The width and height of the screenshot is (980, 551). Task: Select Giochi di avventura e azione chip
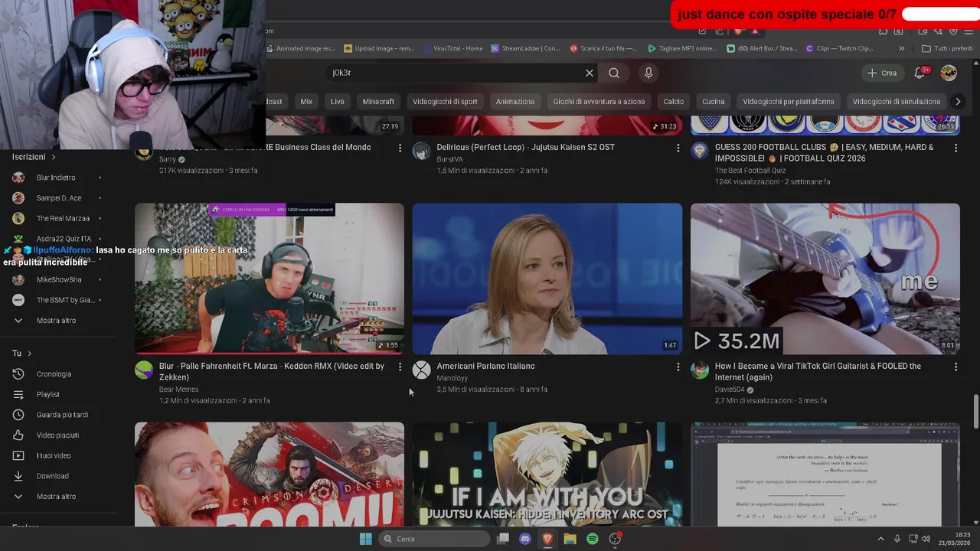click(599, 101)
